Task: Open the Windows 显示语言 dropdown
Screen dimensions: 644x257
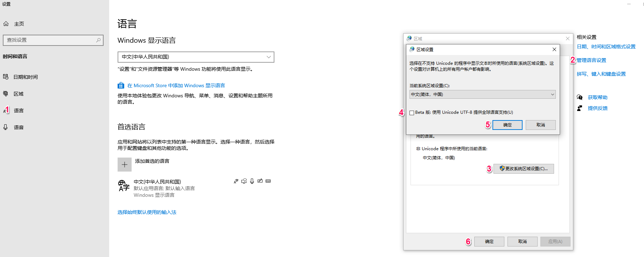Action: coord(196,57)
